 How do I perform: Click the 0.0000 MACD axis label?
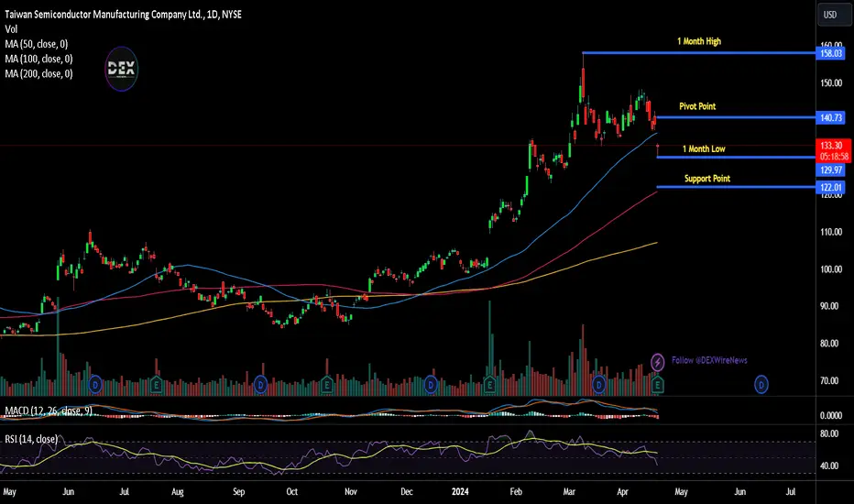point(831,416)
